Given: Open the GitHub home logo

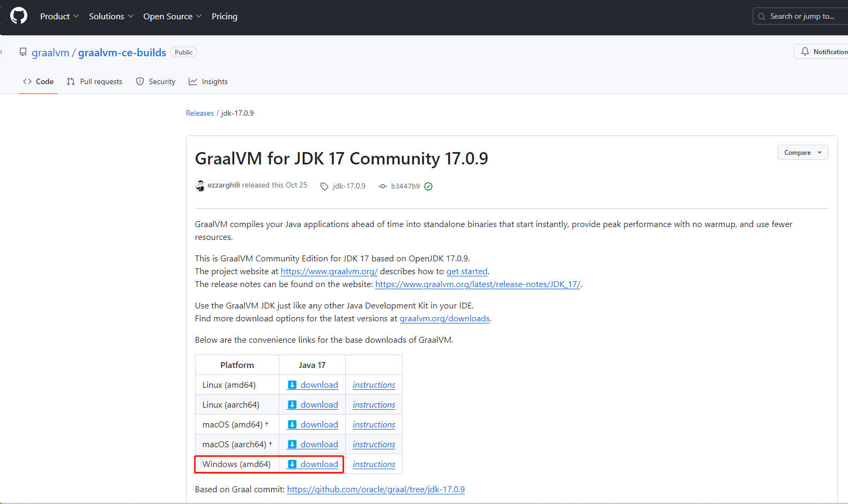Looking at the screenshot, I should 19,16.
